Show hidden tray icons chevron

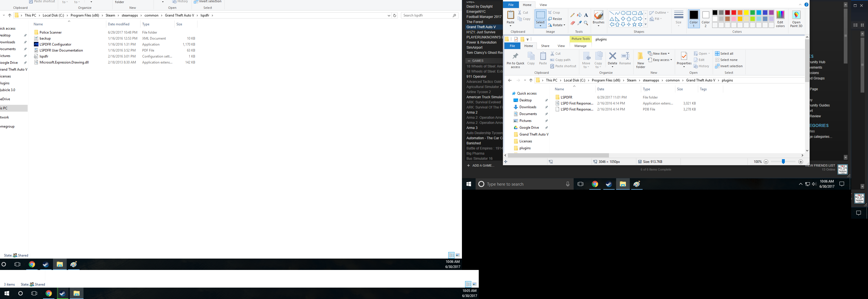click(x=801, y=184)
